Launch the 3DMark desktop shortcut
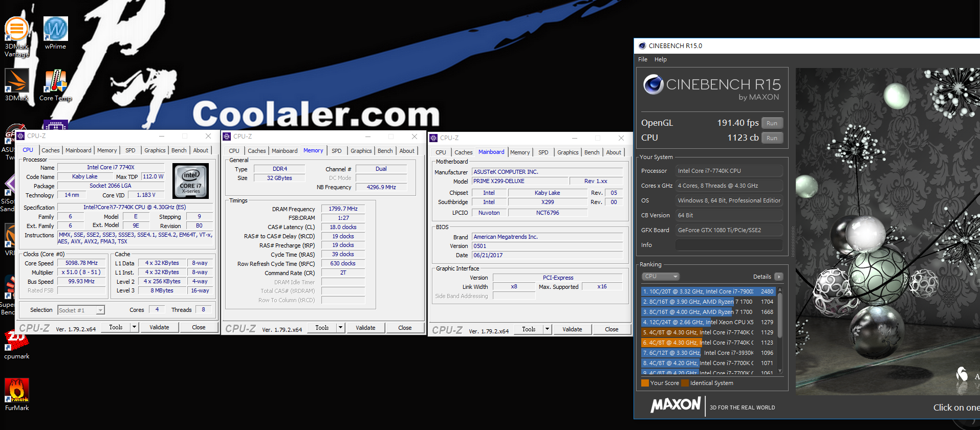 point(17,85)
